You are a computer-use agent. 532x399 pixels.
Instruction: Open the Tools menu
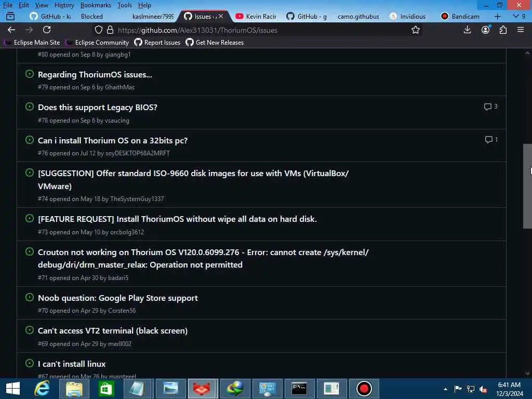(125, 5)
